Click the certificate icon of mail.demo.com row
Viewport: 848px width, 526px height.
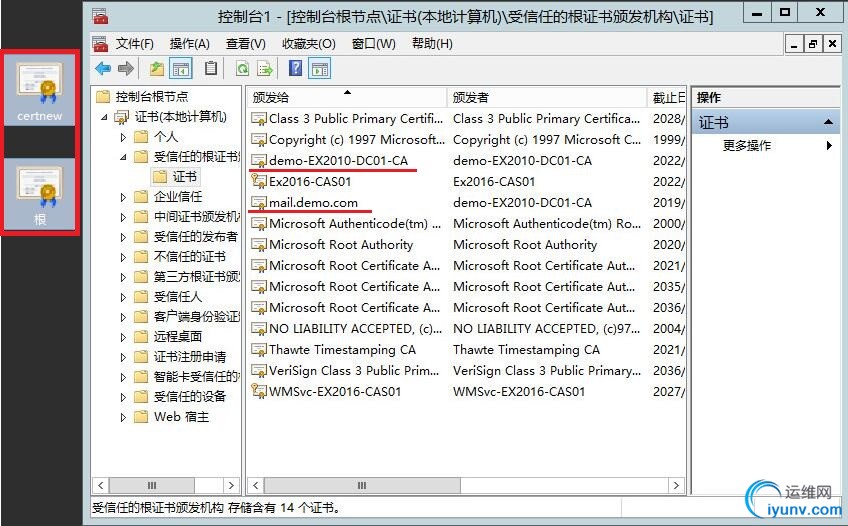pos(259,203)
